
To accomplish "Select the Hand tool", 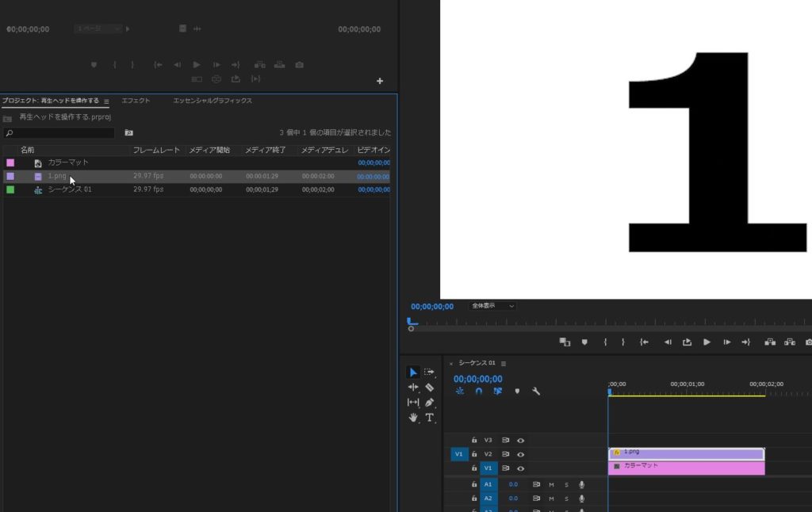I will click(x=413, y=418).
